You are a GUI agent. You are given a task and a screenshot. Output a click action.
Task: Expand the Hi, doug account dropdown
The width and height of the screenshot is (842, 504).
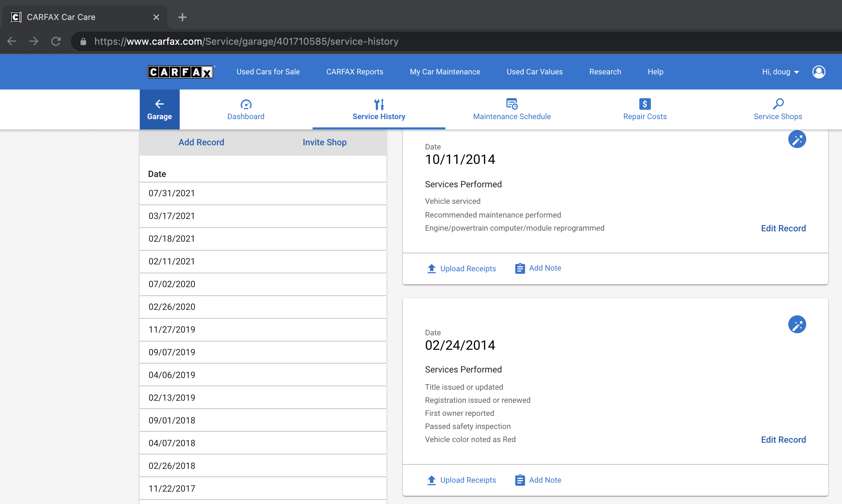(780, 72)
